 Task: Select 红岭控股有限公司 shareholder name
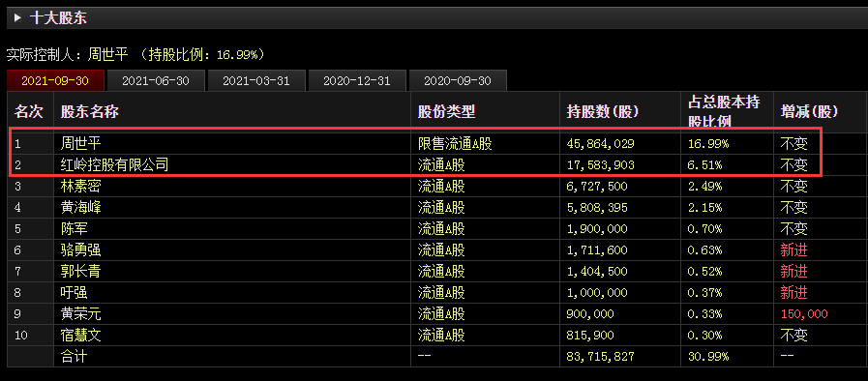tap(114, 164)
